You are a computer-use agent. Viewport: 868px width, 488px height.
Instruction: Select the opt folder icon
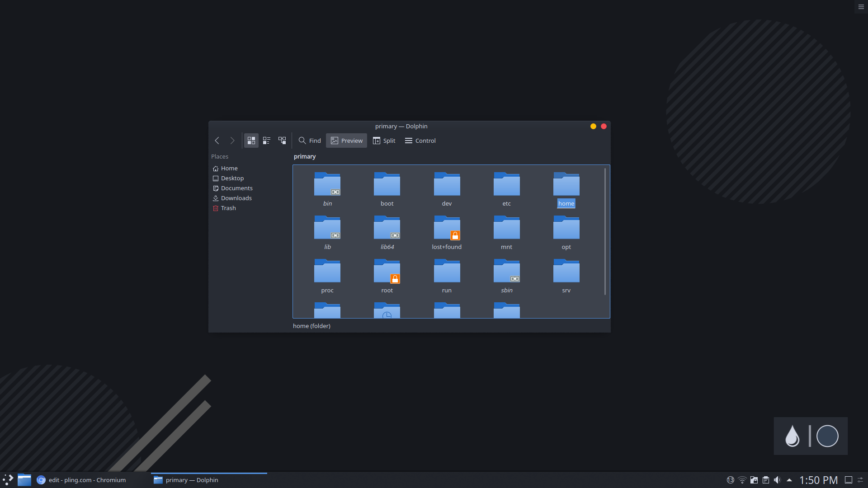[x=566, y=227]
